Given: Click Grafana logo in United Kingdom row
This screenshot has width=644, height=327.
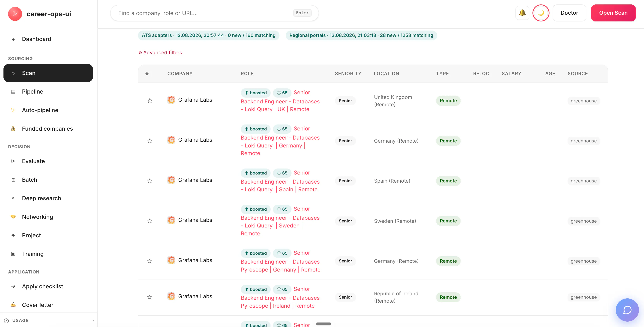Looking at the screenshot, I should tap(171, 100).
